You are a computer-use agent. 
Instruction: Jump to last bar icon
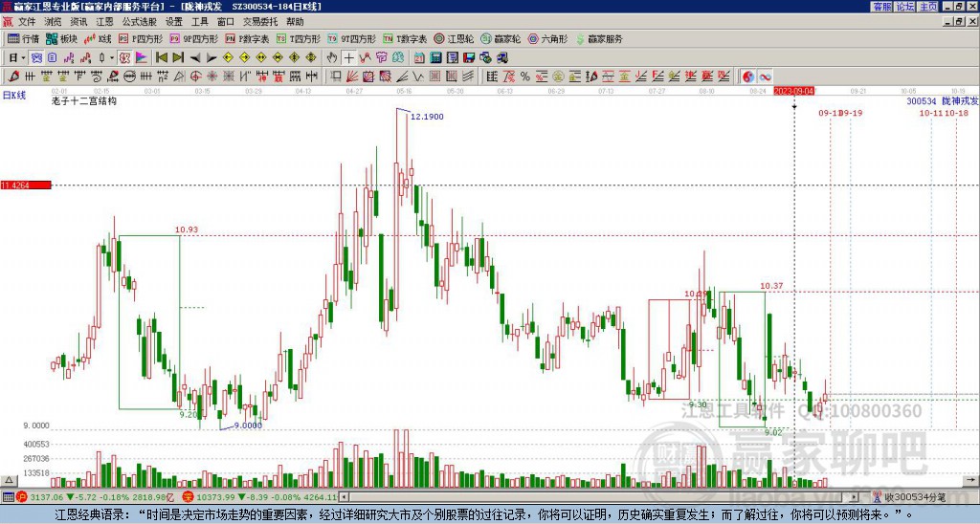pyautogui.click(x=178, y=58)
